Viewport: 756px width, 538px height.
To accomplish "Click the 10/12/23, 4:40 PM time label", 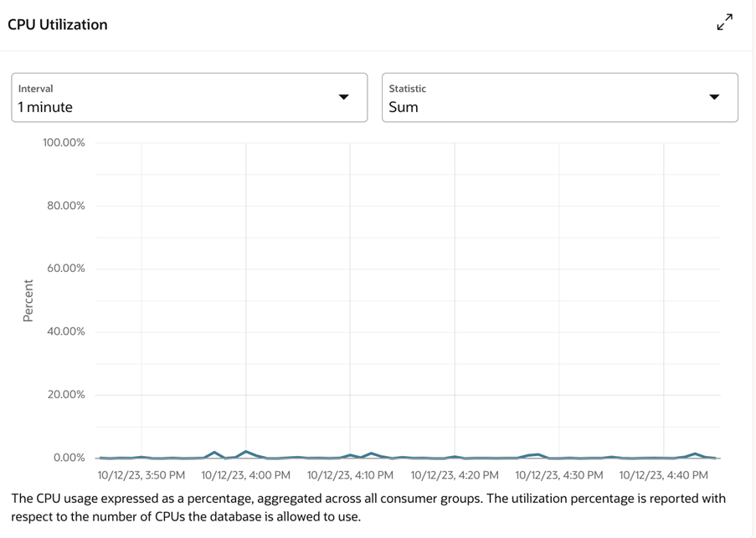I will pos(663,475).
